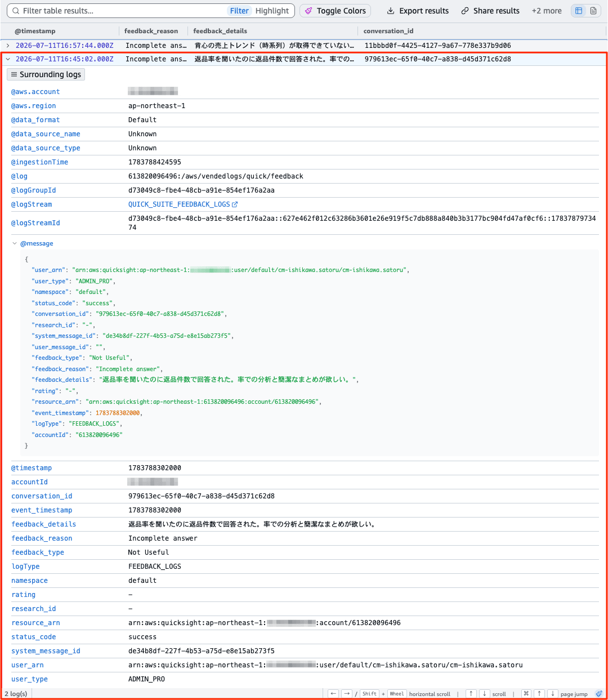Image resolution: width=608 pixels, height=700 pixels.
Task: Click the namespace field name
Action: (x=29, y=581)
